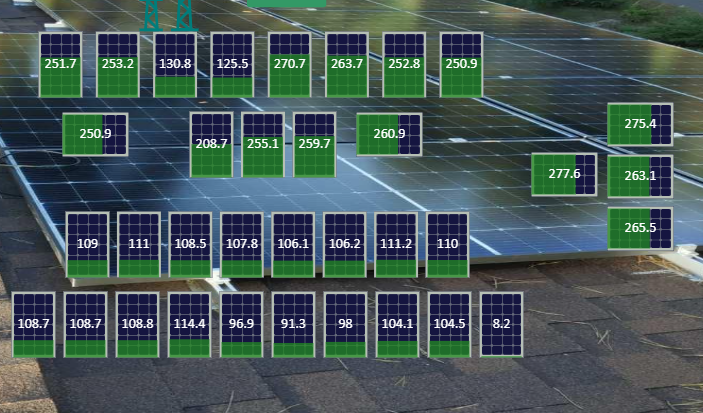Select the panel tile labeled 104.5
The image size is (703, 413).
(x=449, y=325)
